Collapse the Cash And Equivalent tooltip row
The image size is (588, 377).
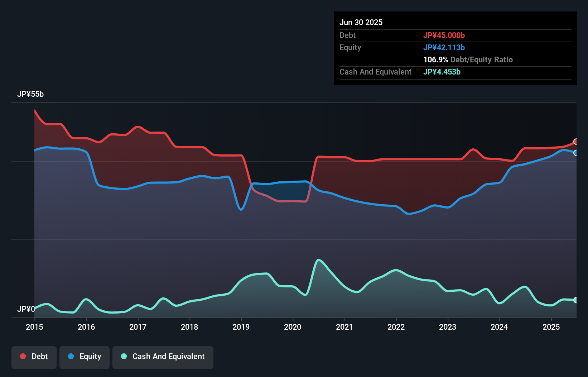[375, 72]
